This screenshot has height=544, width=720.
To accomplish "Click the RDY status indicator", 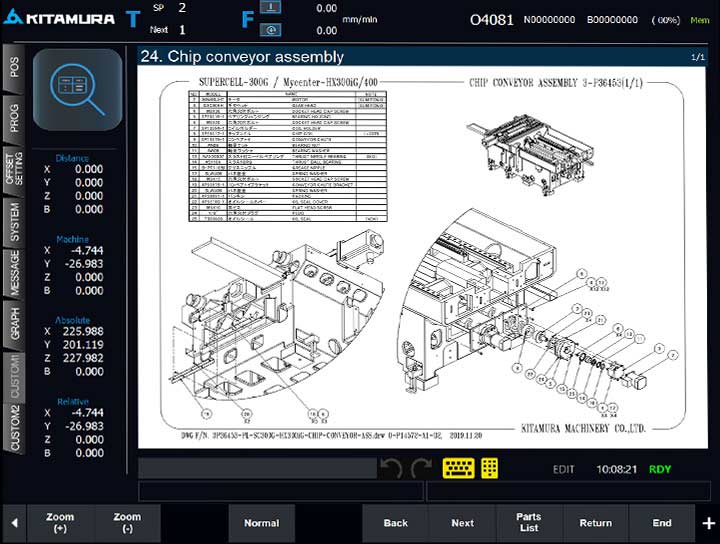I will tap(660, 469).
